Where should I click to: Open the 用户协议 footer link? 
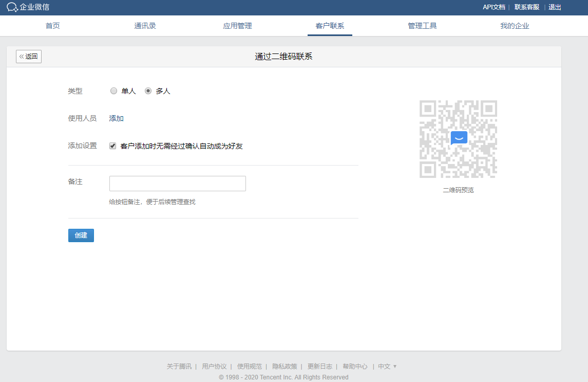pyautogui.click(x=214, y=366)
